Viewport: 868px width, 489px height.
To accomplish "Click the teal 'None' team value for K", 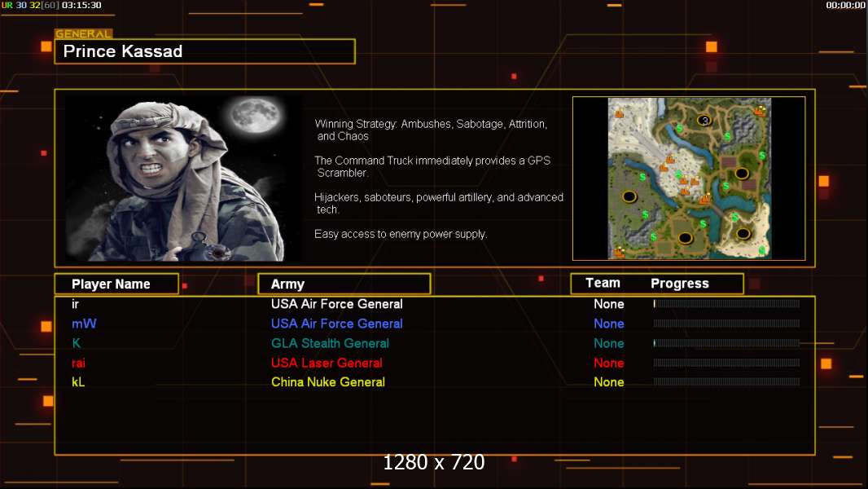I will pyautogui.click(x=609, y=343).
